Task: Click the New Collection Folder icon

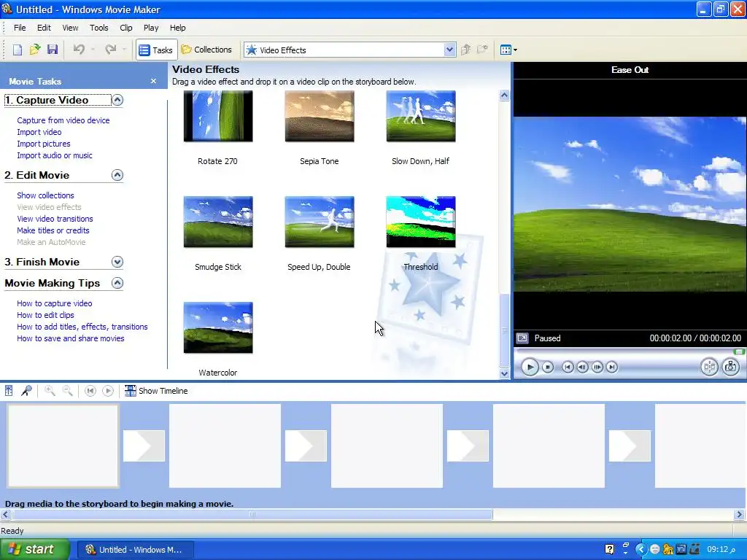Action: pos(483,50)
